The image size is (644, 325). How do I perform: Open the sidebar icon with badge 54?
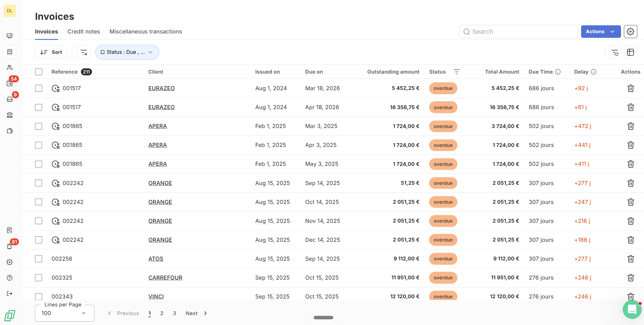pos(10,83)
